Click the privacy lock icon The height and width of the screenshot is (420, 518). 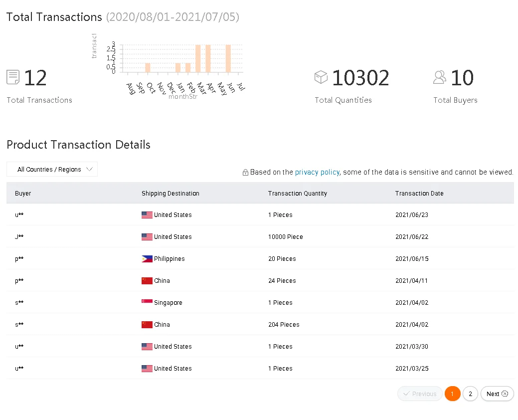(245, 173)
